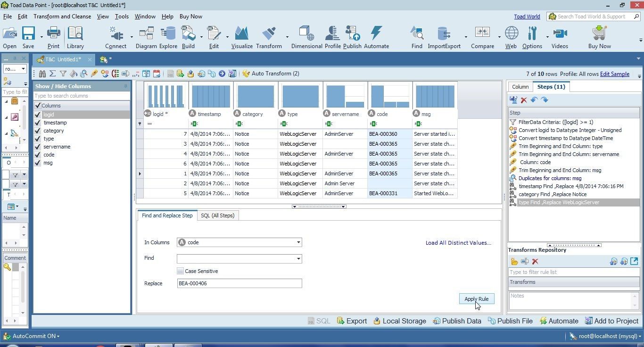644x347 pixels.
Task: Uncheck the logid column checkbox
Action: [38, 115]
